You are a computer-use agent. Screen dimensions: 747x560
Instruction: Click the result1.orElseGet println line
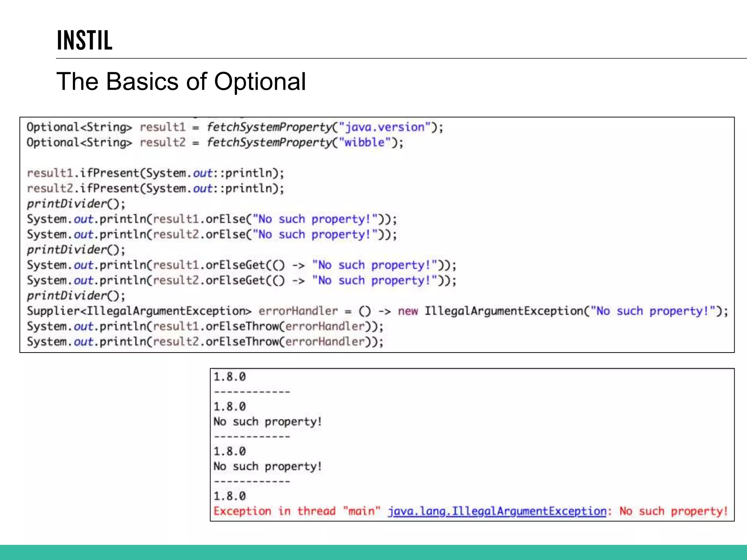tap(241, 265)
